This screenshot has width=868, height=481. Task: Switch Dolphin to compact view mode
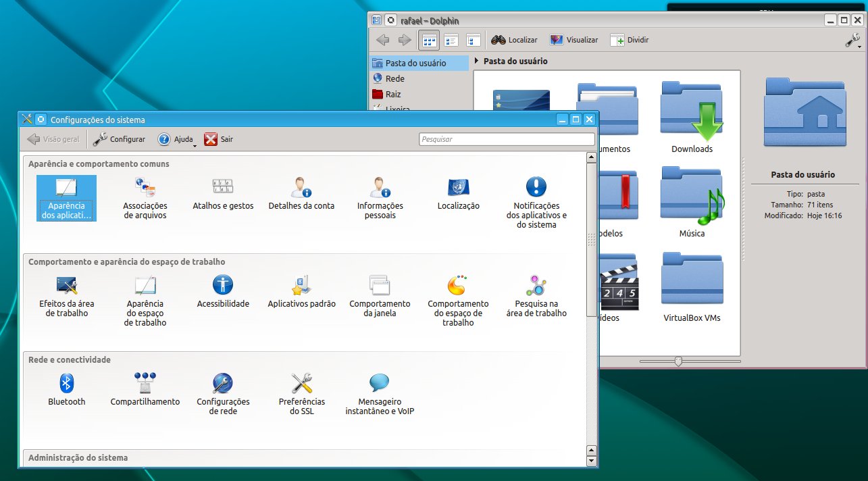pyautogui.click(x=451, y=40)
